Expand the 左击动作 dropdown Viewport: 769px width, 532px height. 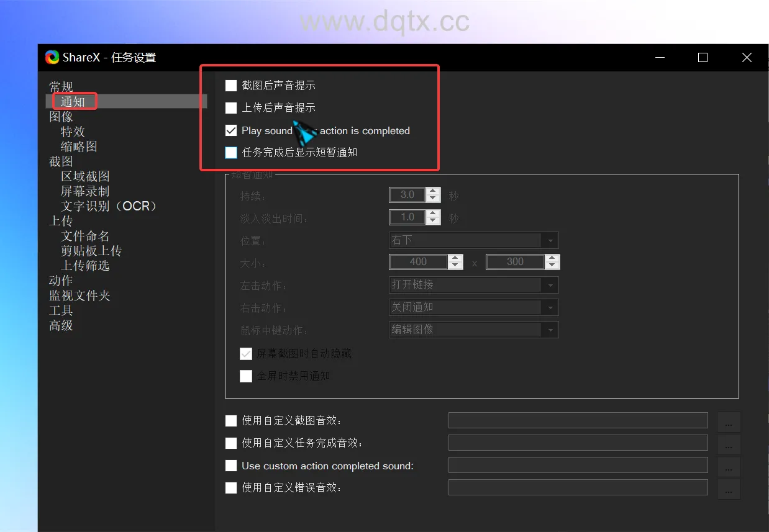coord(473,285)
